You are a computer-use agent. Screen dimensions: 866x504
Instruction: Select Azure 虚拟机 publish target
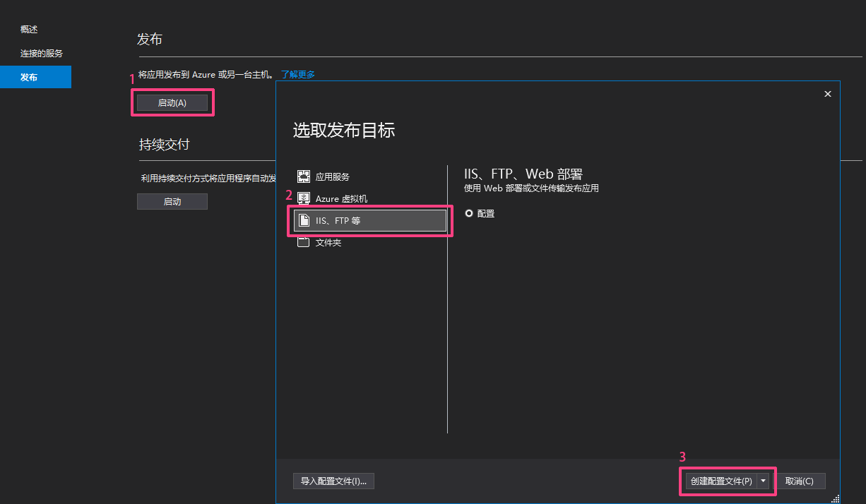(x=370, y=198)
